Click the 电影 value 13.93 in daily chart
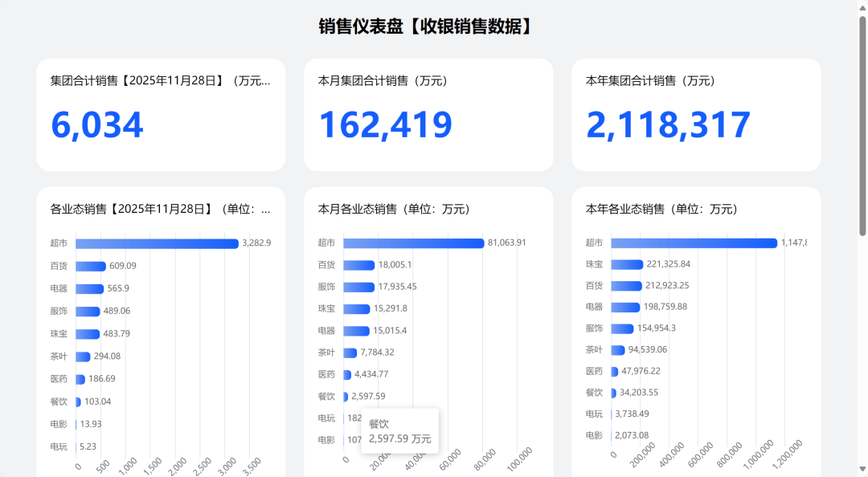This screenshot has height=477, width=868. click(91, 424)
